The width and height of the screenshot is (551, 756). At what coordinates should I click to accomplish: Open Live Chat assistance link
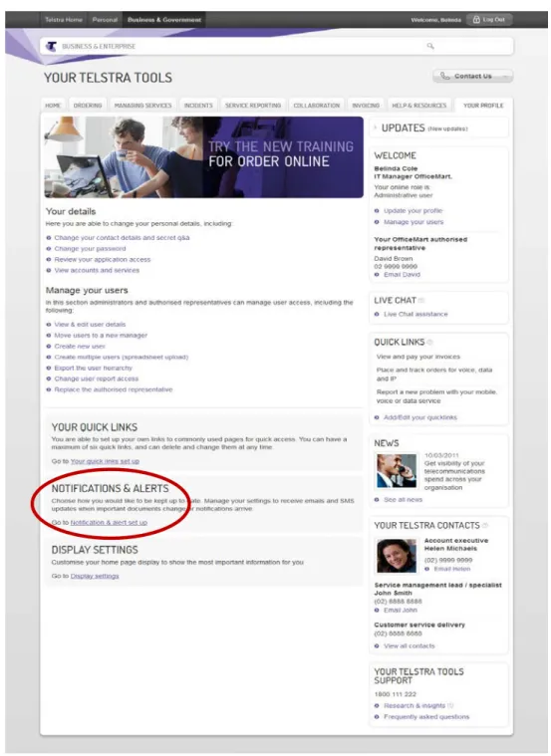[x=415, y=315]
